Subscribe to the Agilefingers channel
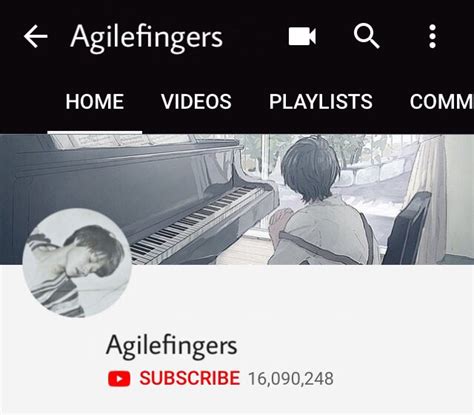 (x=189, y=378)
